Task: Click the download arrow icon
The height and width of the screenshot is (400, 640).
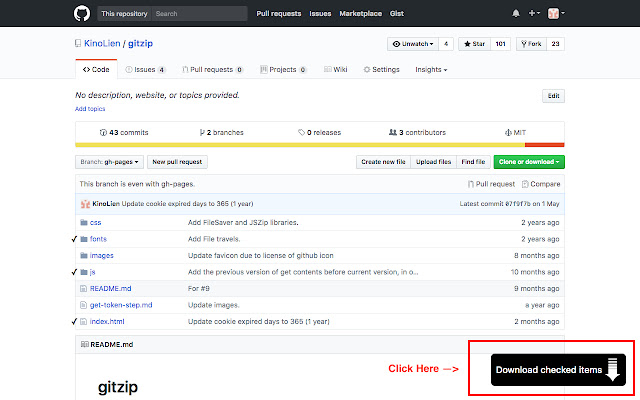Action: pyautogui.click(x=612, y=370)
